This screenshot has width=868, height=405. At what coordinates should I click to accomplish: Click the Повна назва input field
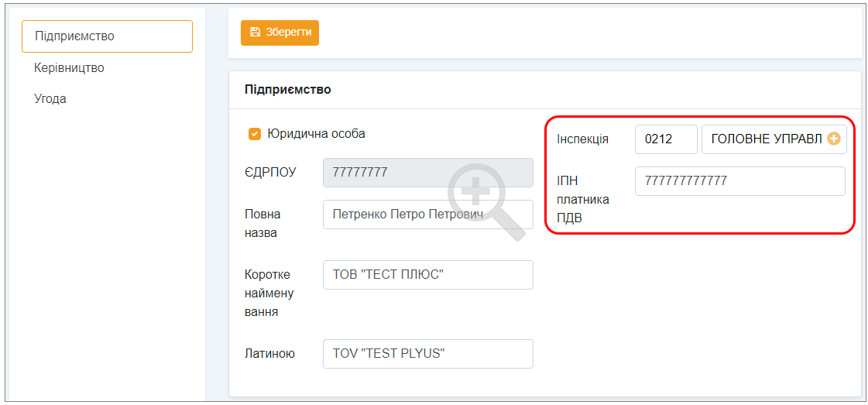[x=428, y=215]
